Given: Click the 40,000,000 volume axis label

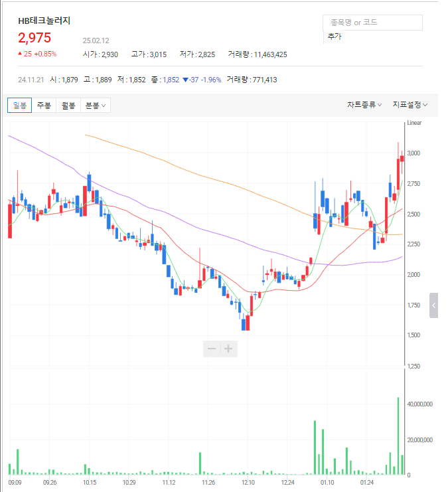Looking at the screenshot, I should point(419,404).
